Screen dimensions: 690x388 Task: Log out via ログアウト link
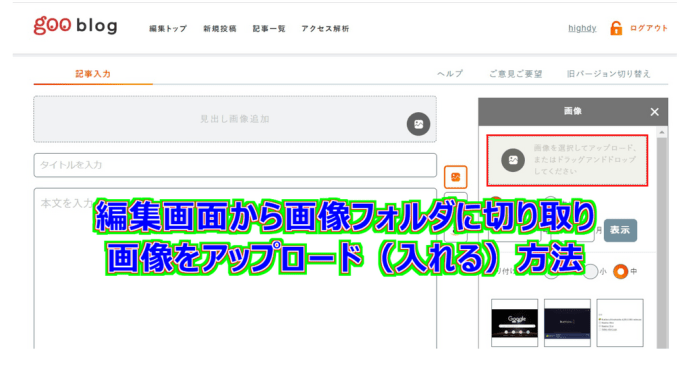pos(649,28)
